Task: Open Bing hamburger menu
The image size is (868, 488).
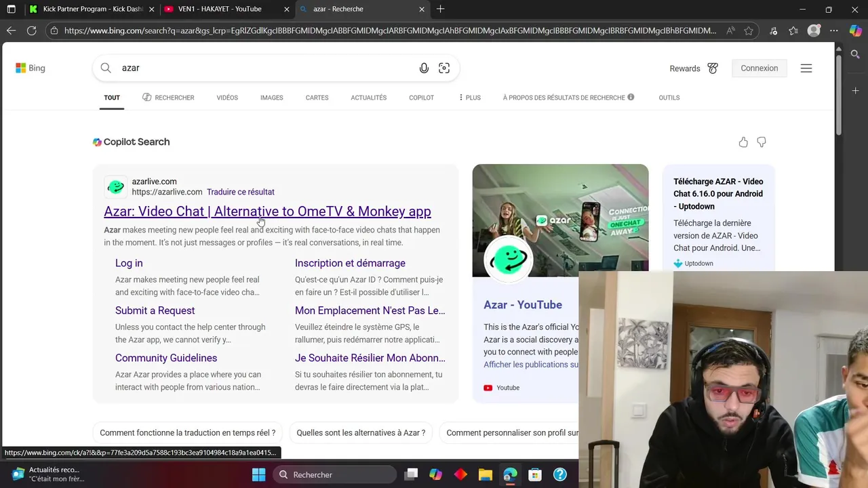Action: click(806, 68)
